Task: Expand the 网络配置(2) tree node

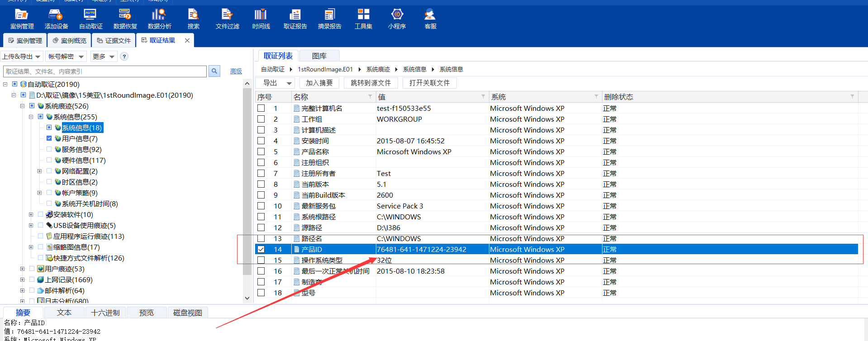Action: coord(40,171)
